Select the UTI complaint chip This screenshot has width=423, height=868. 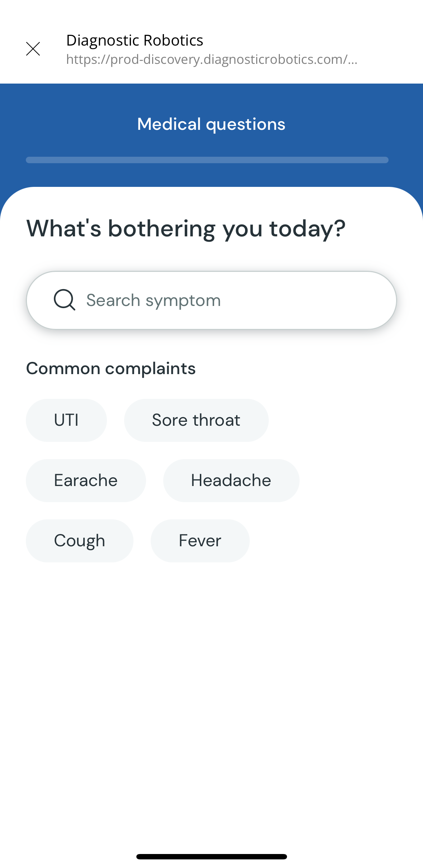click(66, 420)
